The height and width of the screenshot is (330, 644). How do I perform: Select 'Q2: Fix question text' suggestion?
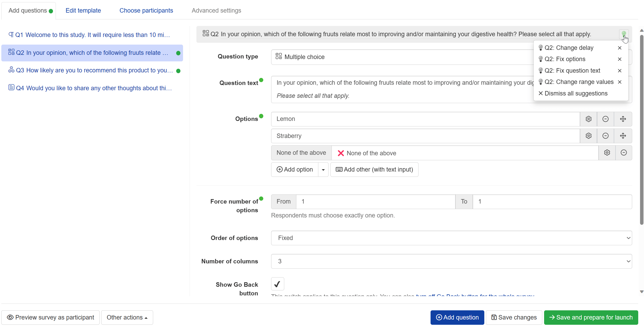tap(572, 71)
